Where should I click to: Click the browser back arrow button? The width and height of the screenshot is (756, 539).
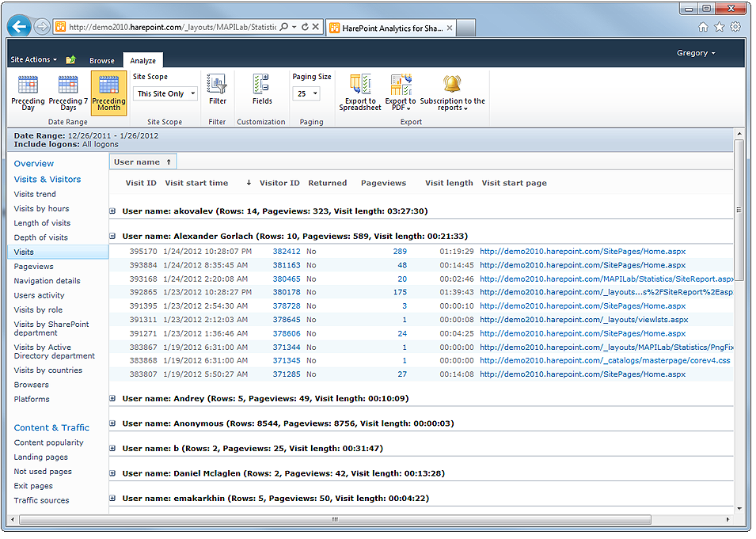tap(19, 26)
